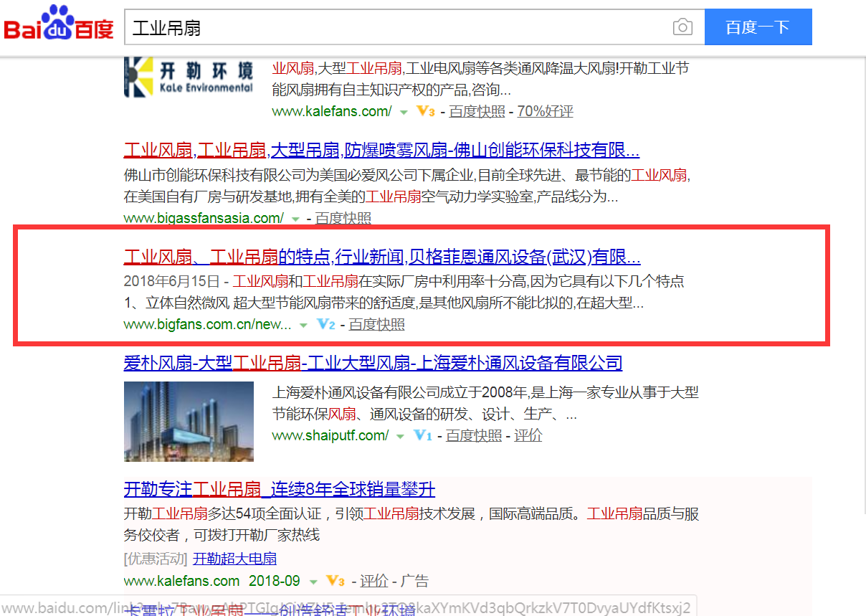Open 评价 link beside shaiputf.com

pyautogui.click(x=528, y=435)
